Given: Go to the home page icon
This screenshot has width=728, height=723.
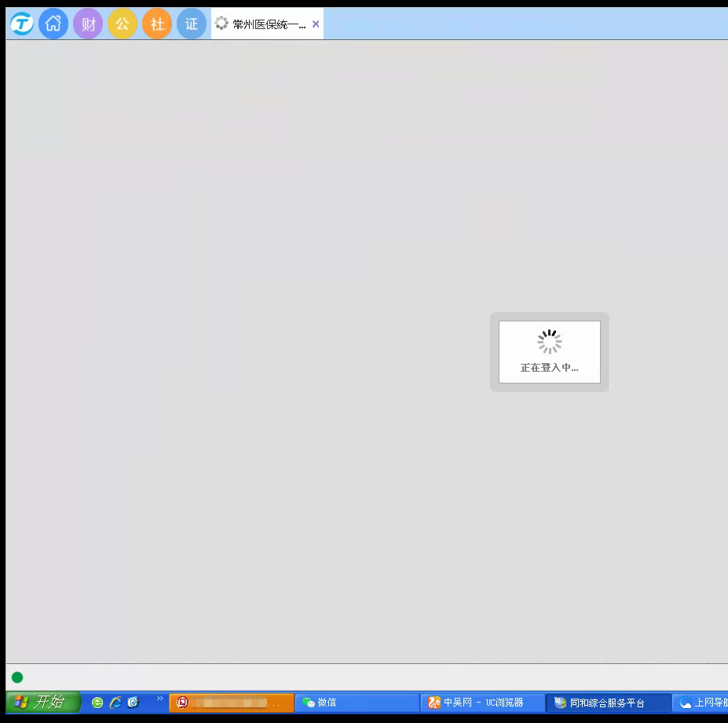Looking at the screenshot, I should pos(53,24).
